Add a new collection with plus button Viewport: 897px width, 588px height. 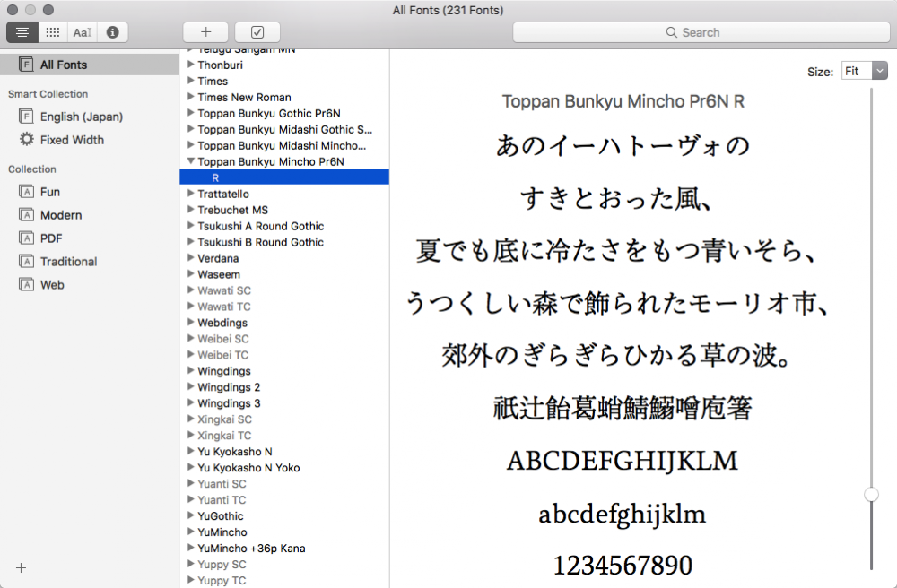(x=22, y=568)
